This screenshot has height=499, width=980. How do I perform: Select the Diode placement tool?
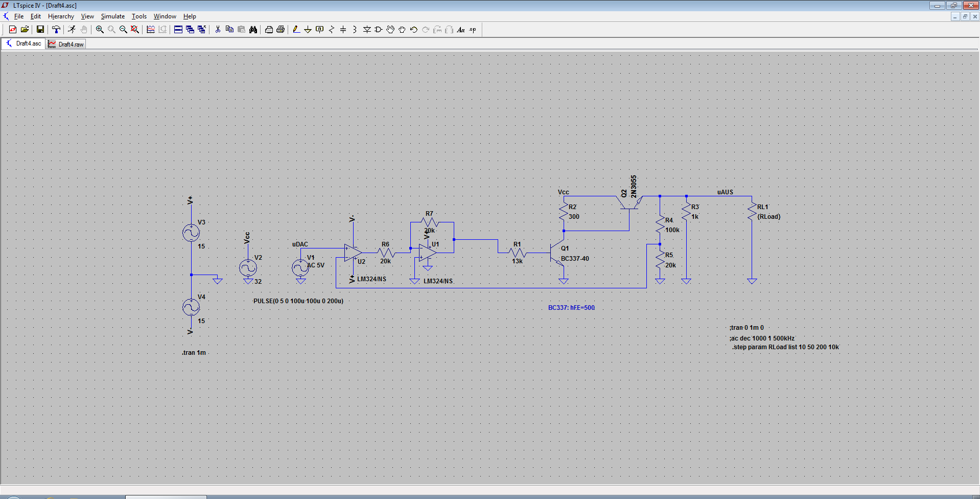367,30
